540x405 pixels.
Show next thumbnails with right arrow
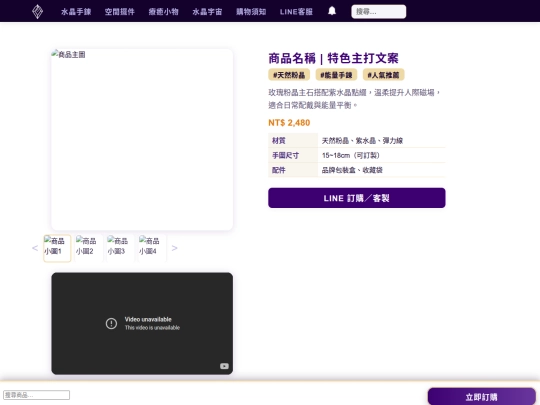point(174,248)
